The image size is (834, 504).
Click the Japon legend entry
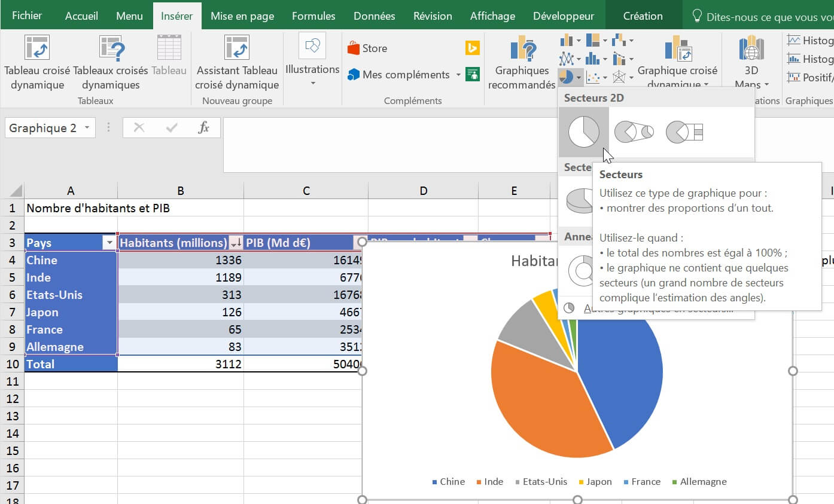[595, 481]
